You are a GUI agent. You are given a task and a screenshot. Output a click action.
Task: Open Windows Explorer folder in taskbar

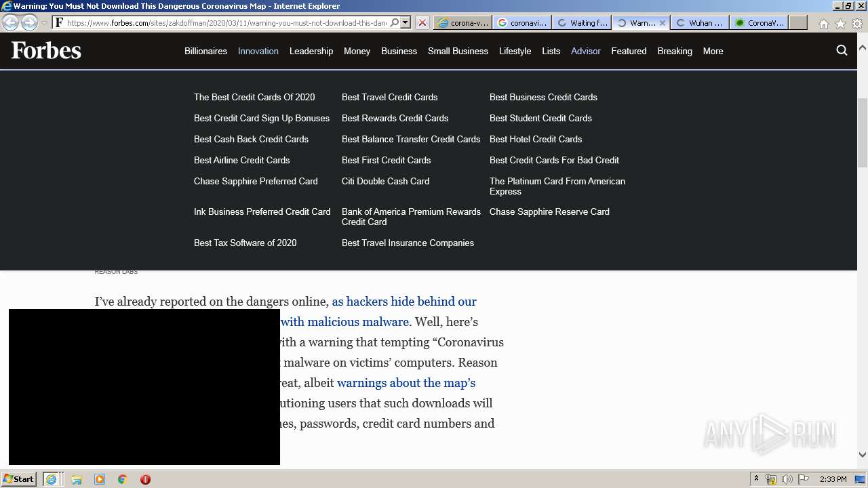pos(77,479)
